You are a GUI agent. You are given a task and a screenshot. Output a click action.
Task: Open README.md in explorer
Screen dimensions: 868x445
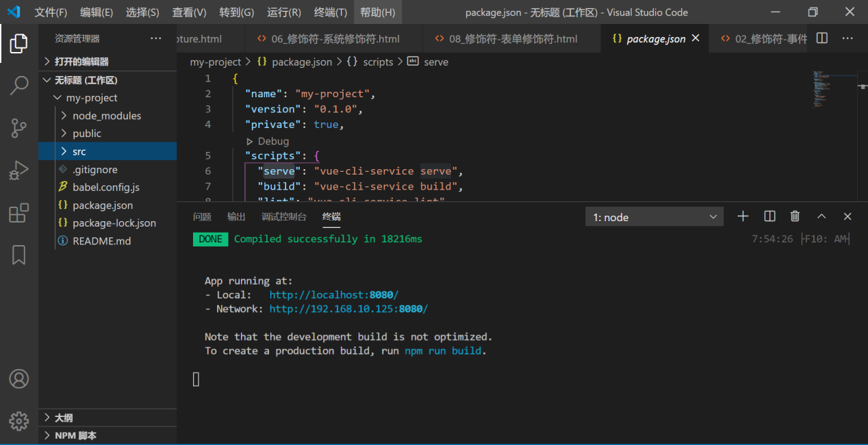[x=107, y=241]
